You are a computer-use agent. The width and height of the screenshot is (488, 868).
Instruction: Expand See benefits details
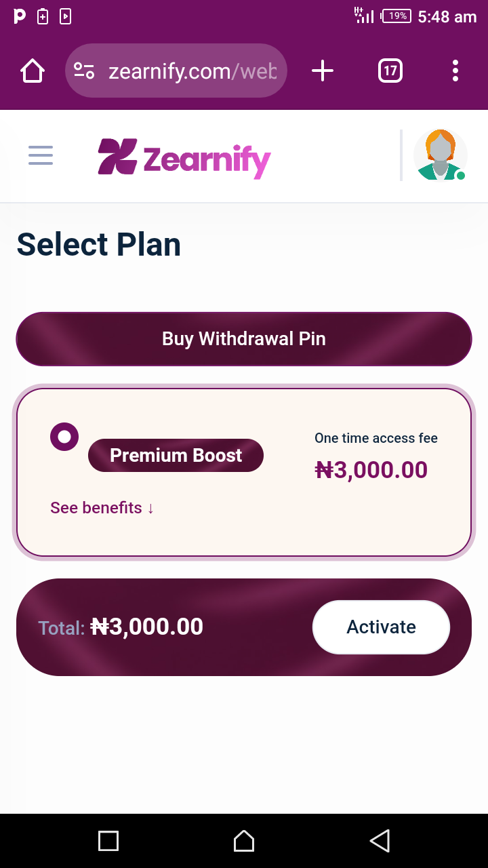[x=102, y=508]
